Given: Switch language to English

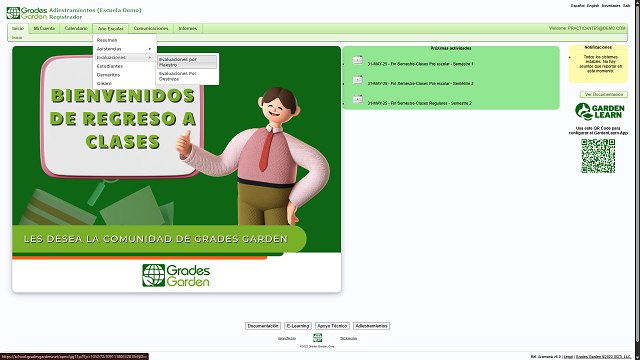Looking at the screenshot, I should tap(593, 6).
